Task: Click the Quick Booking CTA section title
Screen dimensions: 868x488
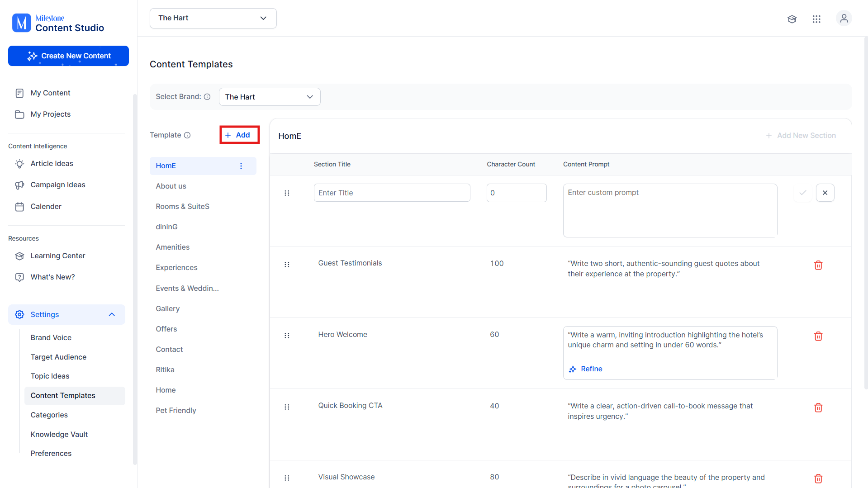Action: point(350,406)
